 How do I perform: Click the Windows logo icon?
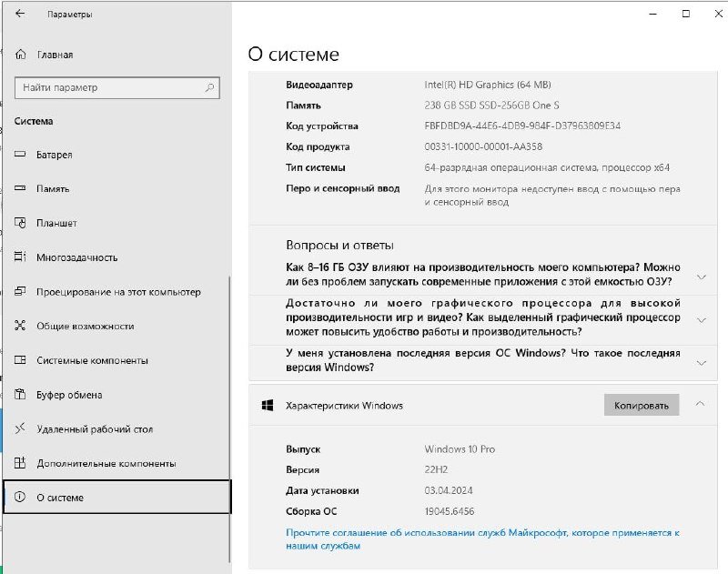(x=268, y=405)
